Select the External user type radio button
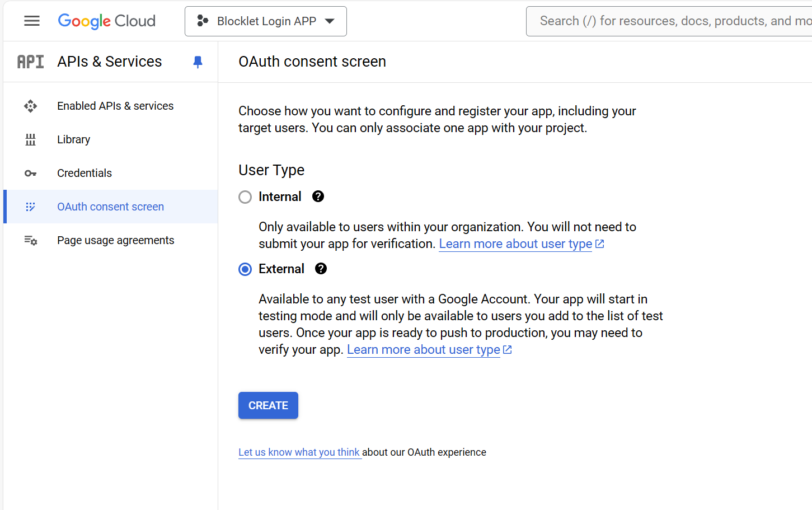This screenshot has width=812, height=510. click(245, 269)
